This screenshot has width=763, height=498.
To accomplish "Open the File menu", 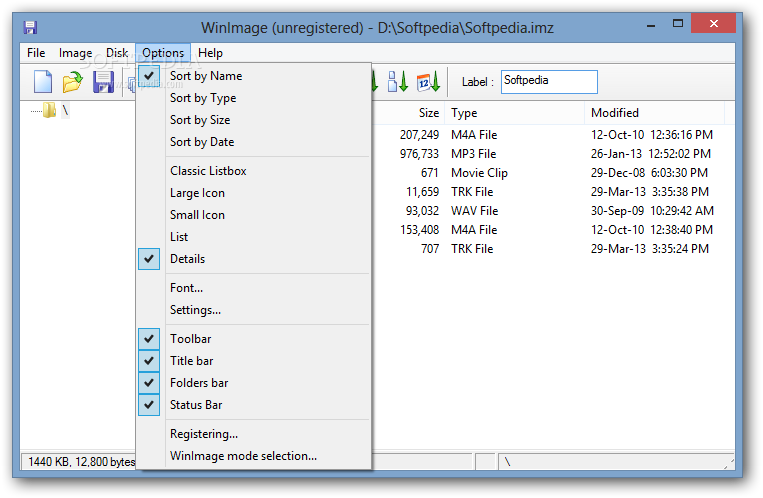I will [x=36, y=53].
